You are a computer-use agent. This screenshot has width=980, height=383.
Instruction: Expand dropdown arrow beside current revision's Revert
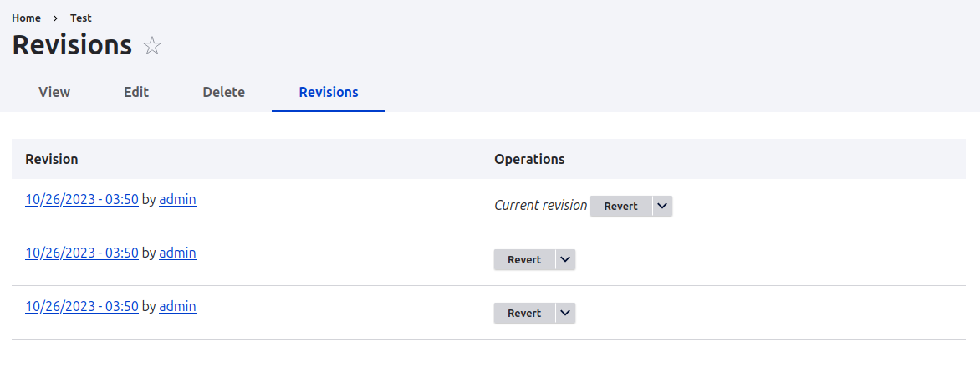pyautogui.click(x=662, y=206)
